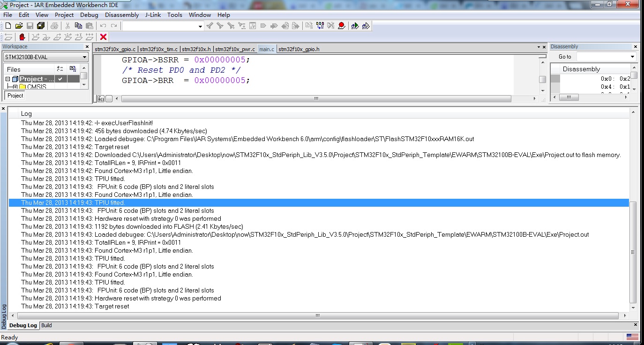644x345 pixels.
Task: Click the function list 'f()' button
Action: [101, 99]
